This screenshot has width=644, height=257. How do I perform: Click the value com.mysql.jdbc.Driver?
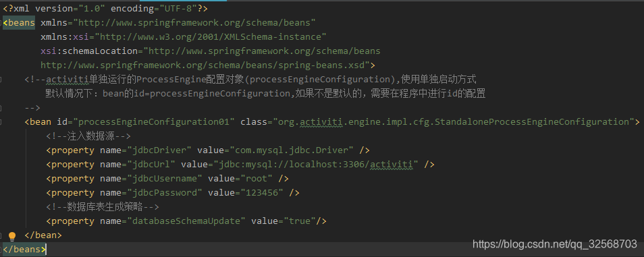tap(291, 150)
